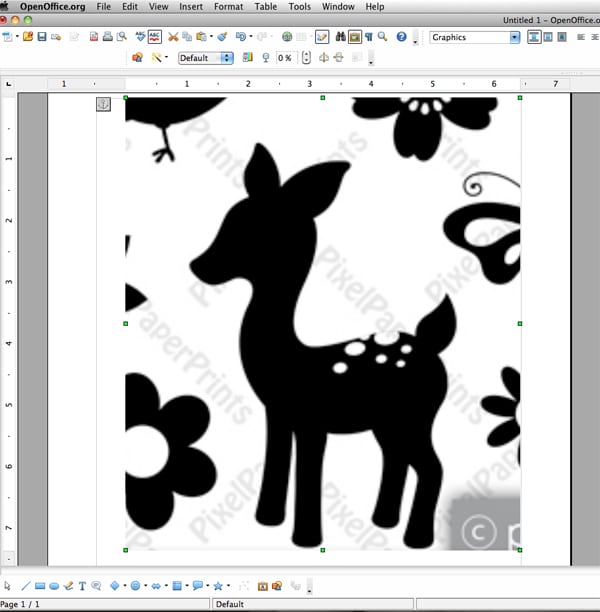Run Spelling and Grammar check icon
Image resolution: width=600 pixels, height=612 pixels.
(140, 37)
